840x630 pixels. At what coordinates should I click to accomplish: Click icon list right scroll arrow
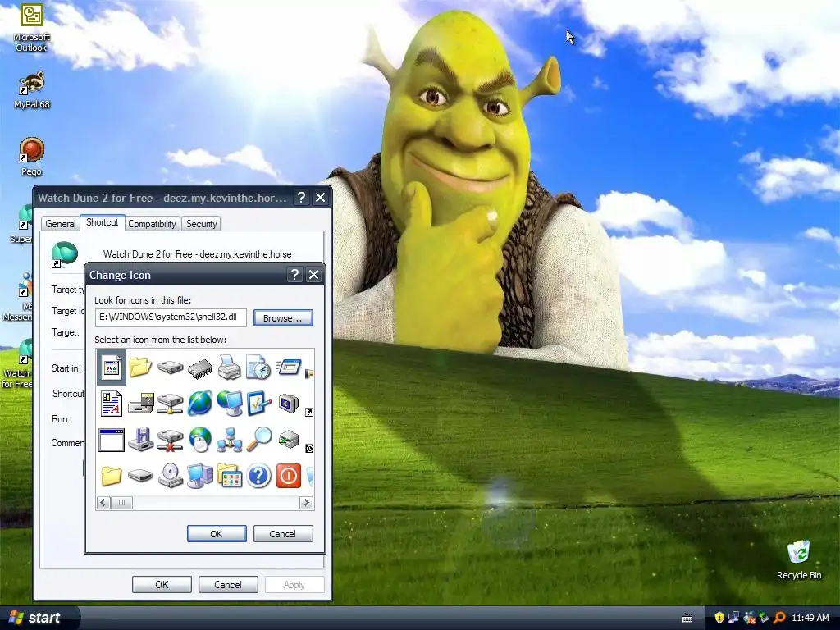307,503
